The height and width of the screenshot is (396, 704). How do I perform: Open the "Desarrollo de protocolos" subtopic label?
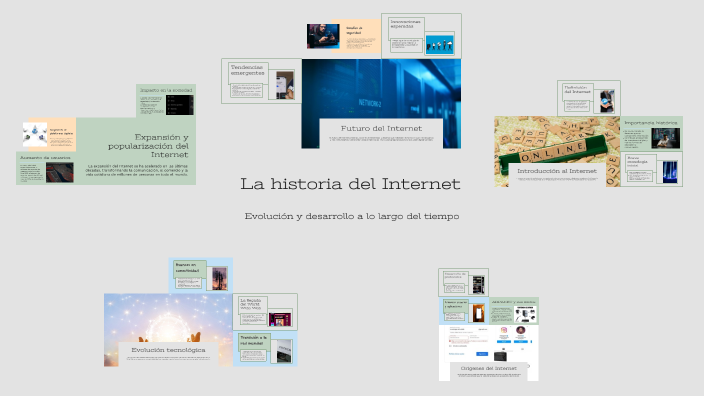coord(455,275)
